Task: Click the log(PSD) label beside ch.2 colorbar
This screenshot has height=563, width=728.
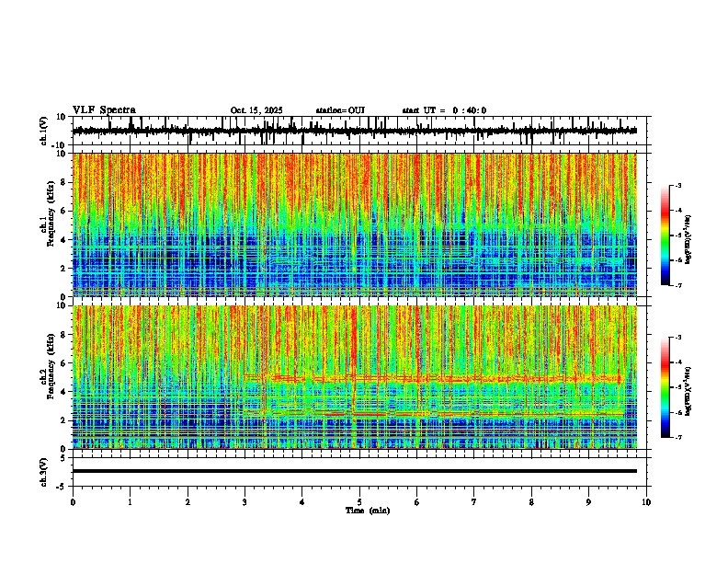Action: (x=688, y=391)
